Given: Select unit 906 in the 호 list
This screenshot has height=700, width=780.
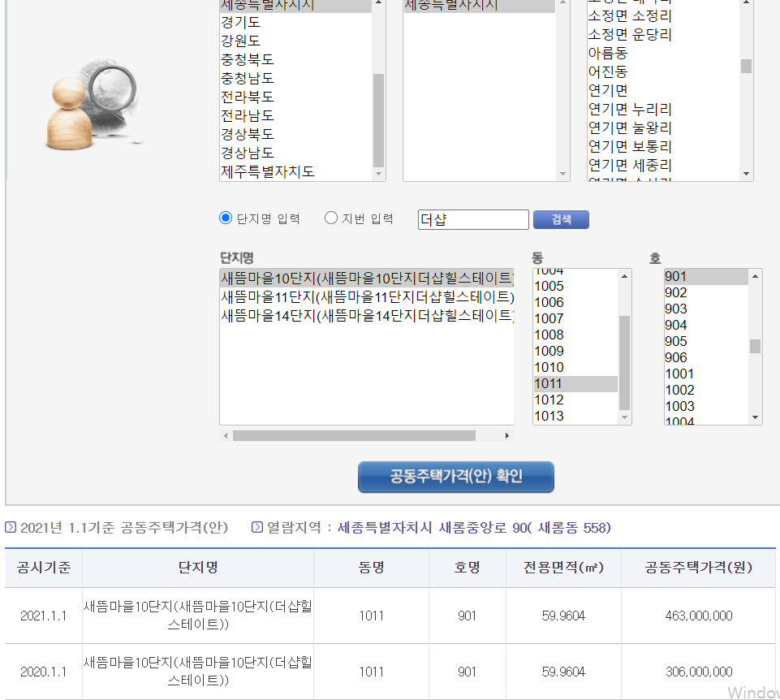Looking at the screenshot, I should (x=706, y=357).
